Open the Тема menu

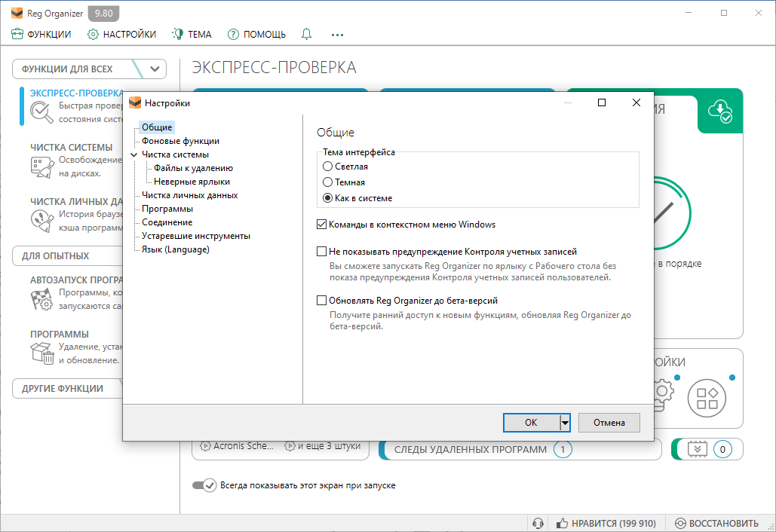pyautogui.click(x=192, y=34)
